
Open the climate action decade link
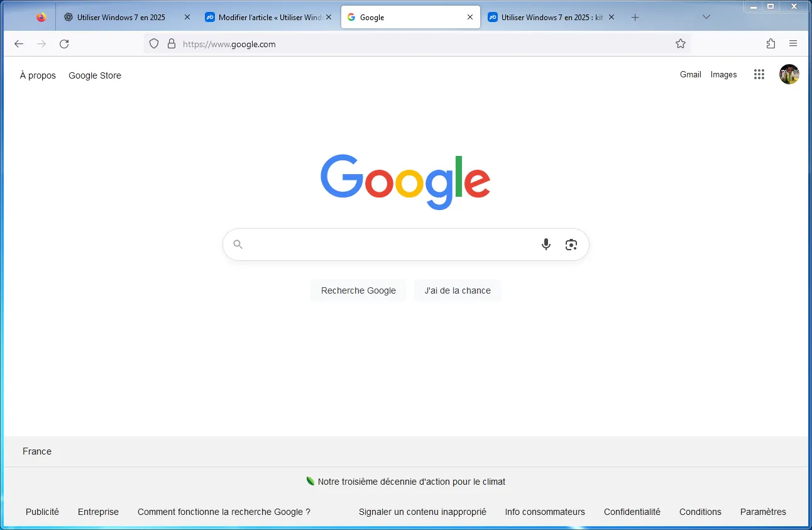[412, 482]
